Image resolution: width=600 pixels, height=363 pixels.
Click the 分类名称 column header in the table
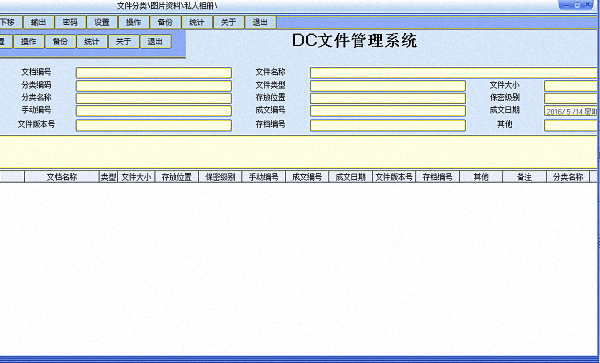568,177
